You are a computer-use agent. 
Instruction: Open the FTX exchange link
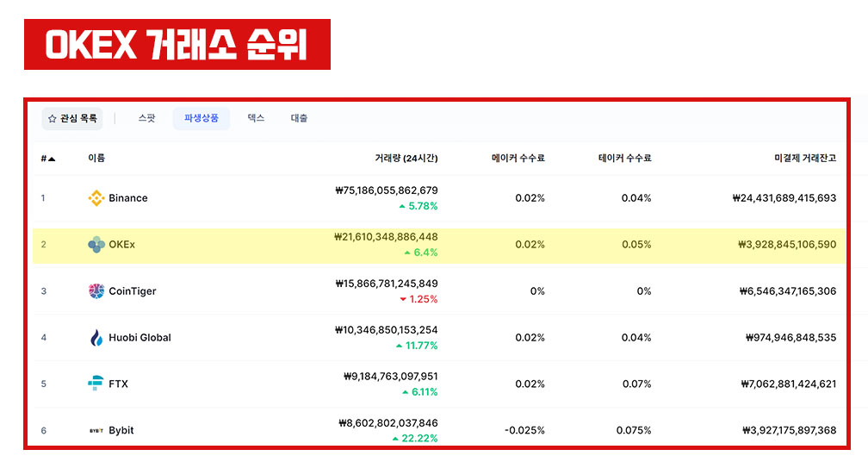coord(119,384)
